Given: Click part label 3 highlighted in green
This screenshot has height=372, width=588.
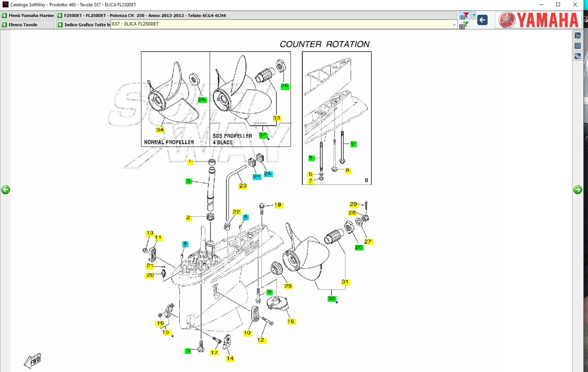Looking at the screenshot, I should point(188,181).
